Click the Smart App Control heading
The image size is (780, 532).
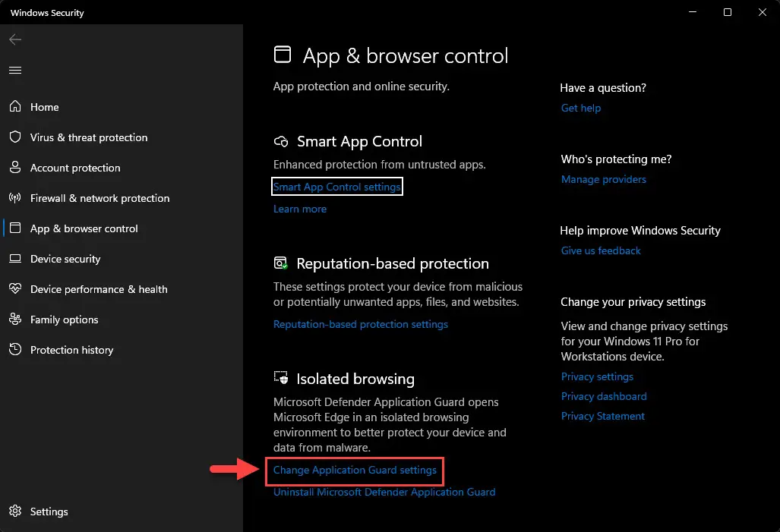[359, 142]
